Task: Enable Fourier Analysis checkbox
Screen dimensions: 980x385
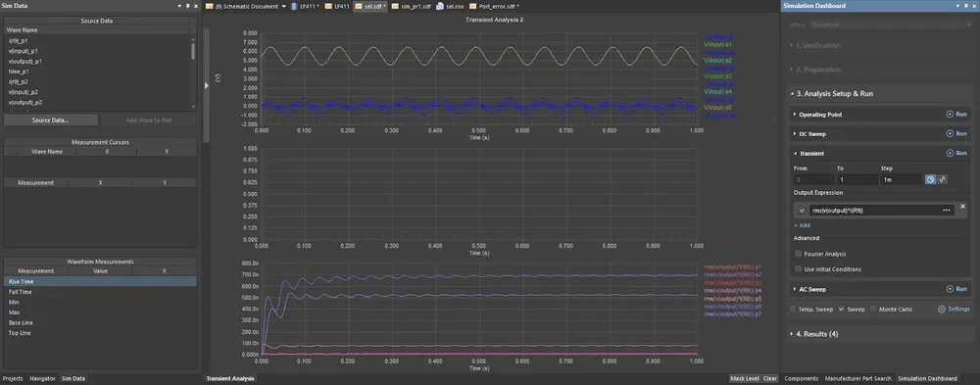Action: click(x=798, y=254)
